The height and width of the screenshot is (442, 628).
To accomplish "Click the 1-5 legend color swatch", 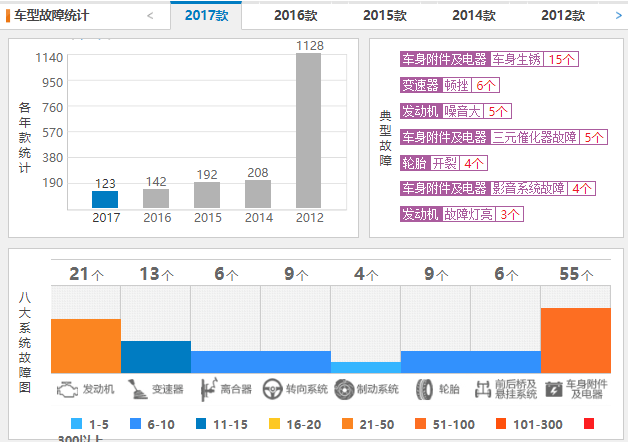I will 76,423.
